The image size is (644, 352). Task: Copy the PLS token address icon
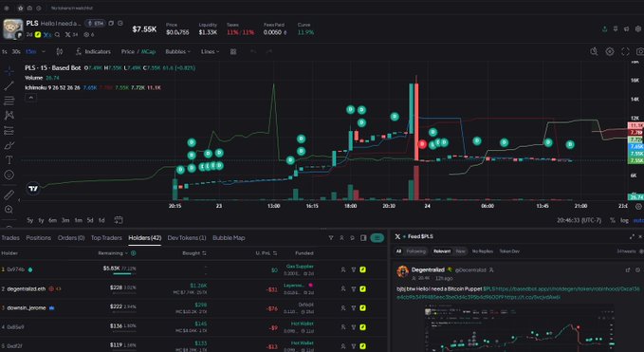point(111,24)
